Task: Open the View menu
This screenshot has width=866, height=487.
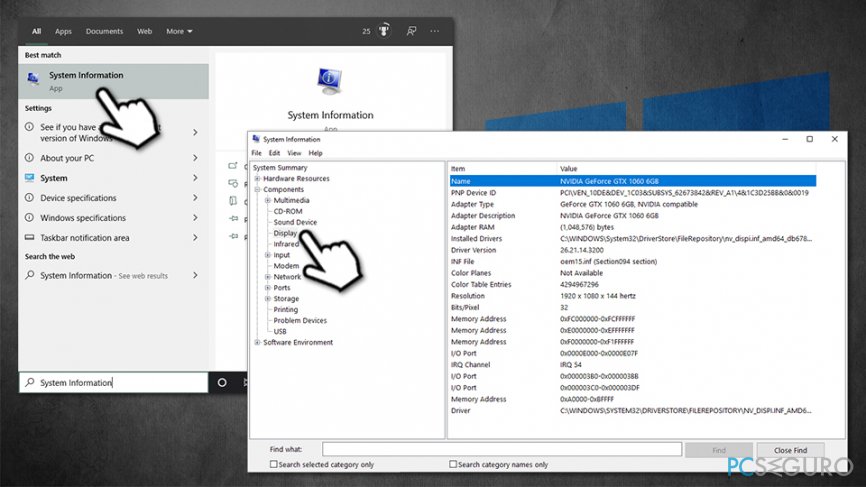Action: pos(294,153)
